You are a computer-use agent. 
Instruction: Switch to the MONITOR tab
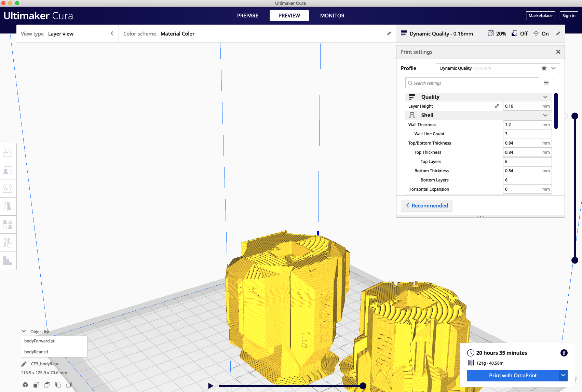(x=332, y=15)
